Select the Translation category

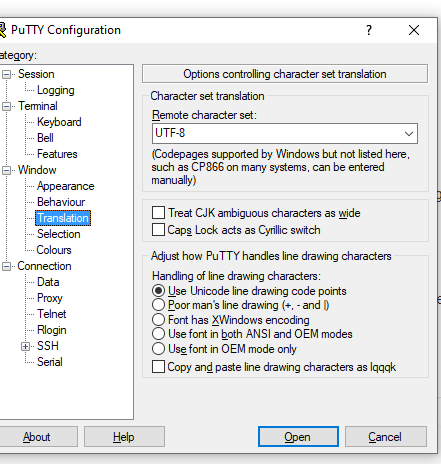pyautogui.click(x=63, y=218)
